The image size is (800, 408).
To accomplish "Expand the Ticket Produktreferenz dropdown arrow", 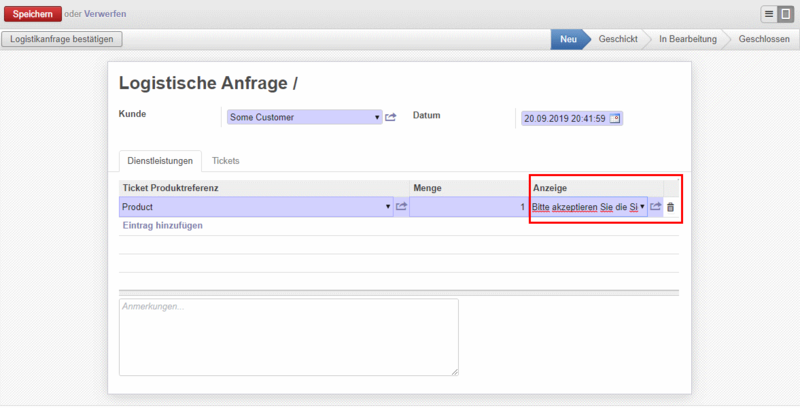I will [388, 207].
